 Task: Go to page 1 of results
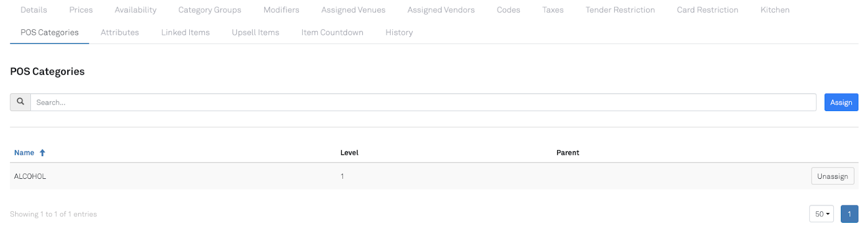[x=849, y=214]
